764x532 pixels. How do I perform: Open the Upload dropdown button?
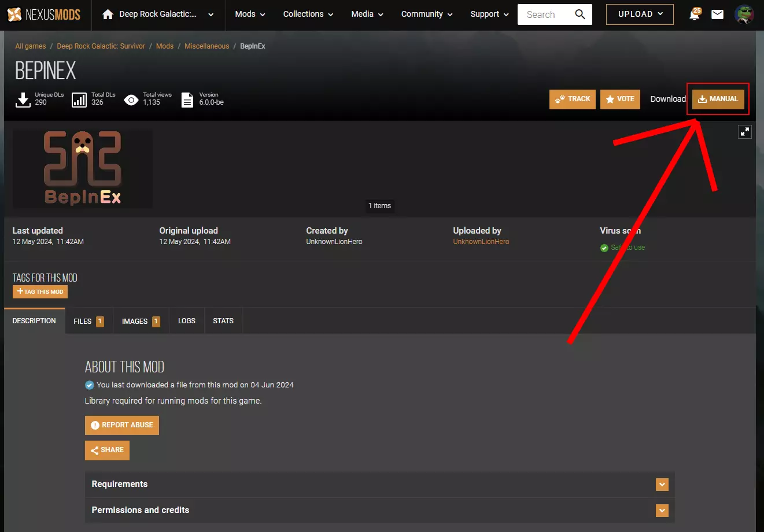point(640,14)
